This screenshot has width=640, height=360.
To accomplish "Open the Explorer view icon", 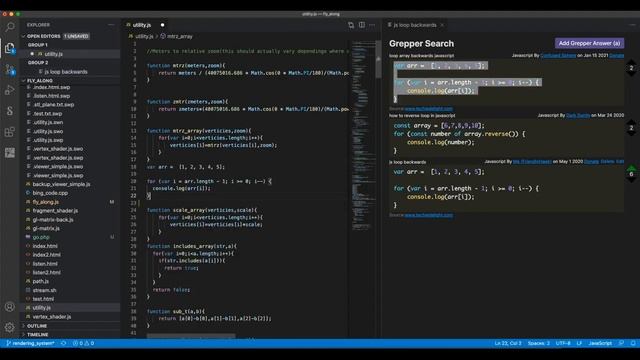I will click(x=10, y=48).
